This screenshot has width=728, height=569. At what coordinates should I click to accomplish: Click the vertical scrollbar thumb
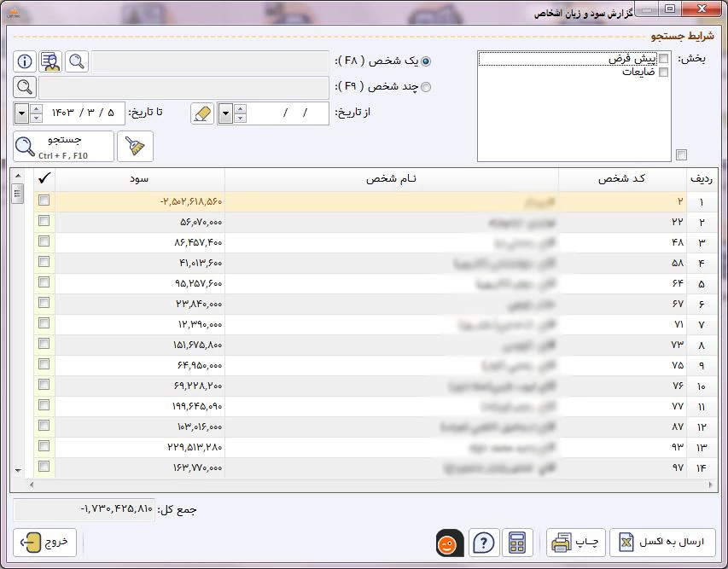point(18,193)
